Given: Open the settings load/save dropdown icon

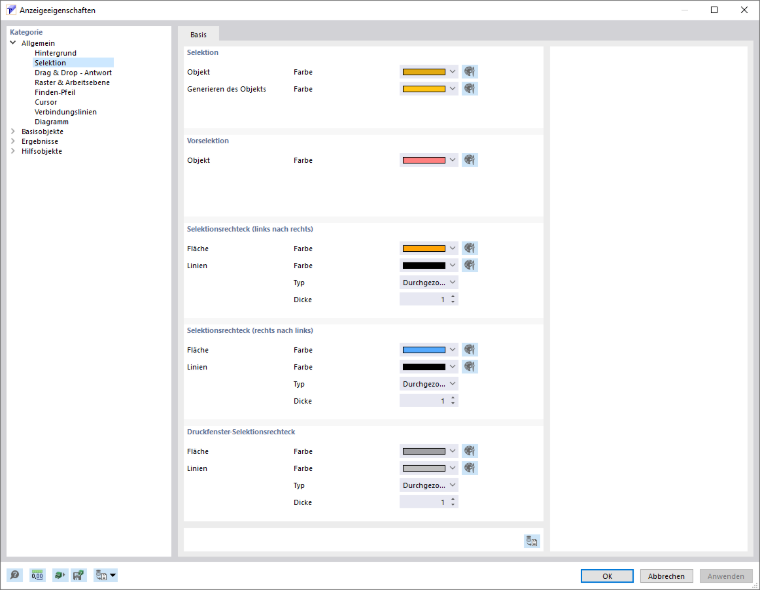Looking at the screenshot, I should point(106,575).
